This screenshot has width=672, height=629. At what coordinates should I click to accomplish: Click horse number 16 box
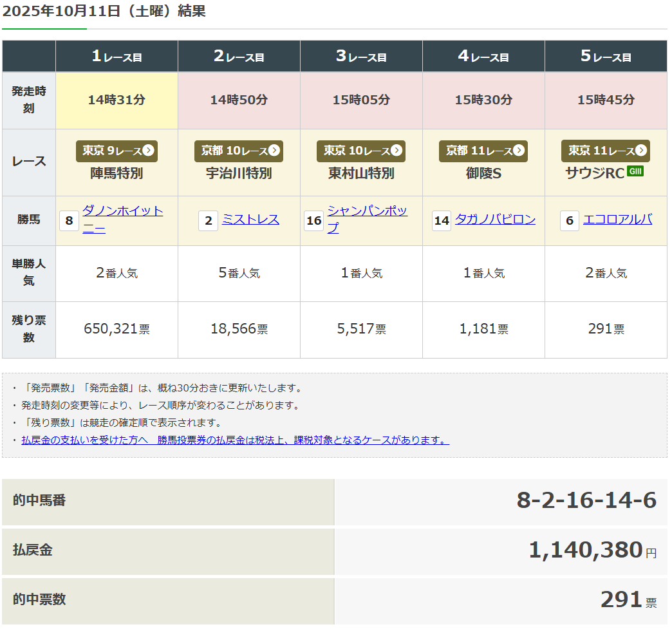click(x=313, y=221)
